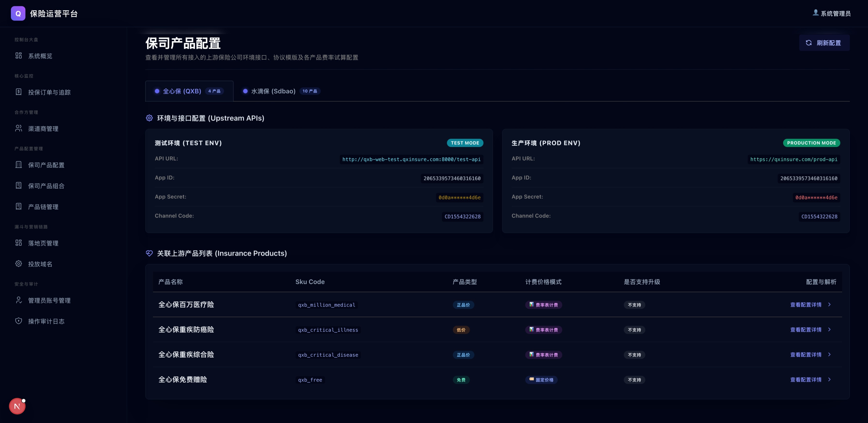The height and width of the screenshot is (423, 868).
Task: Click the production API URL value
Action: [793, 159]
